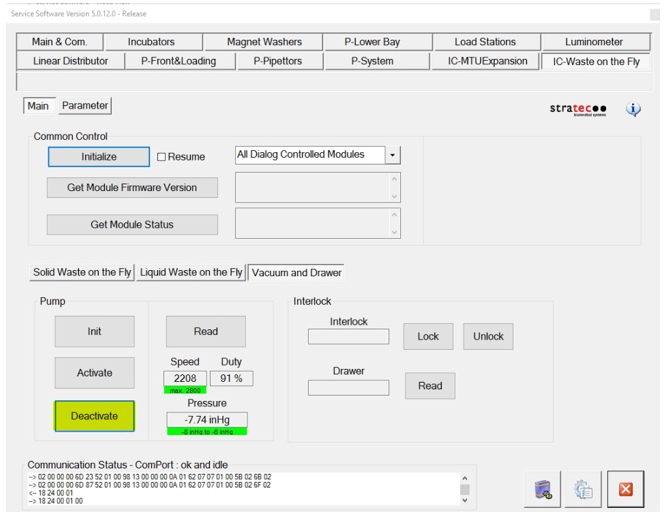
Task: Switch to Solid Waste on the Fly tab
Action: click(x=82, y=272)
